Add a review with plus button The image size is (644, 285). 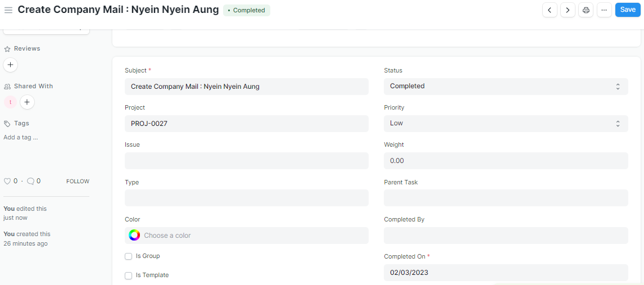tap(10, 65)
